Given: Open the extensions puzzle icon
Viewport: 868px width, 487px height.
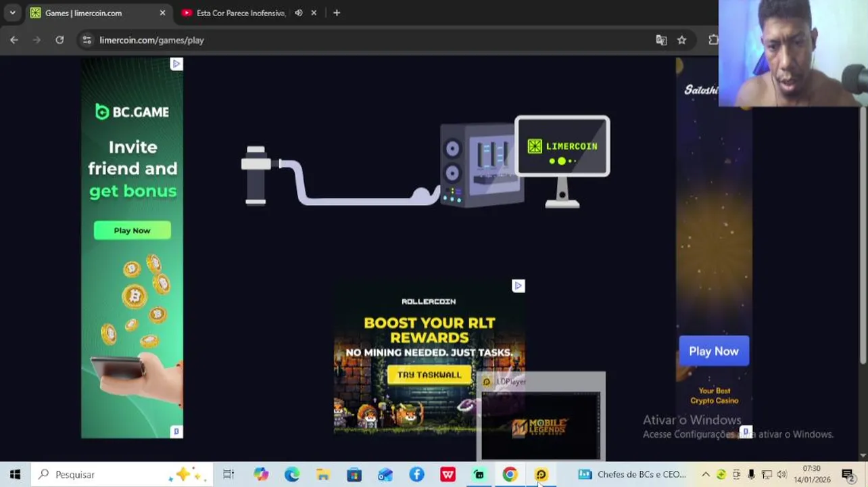Looking at the screenshot, I should click(x=713, y=40).
